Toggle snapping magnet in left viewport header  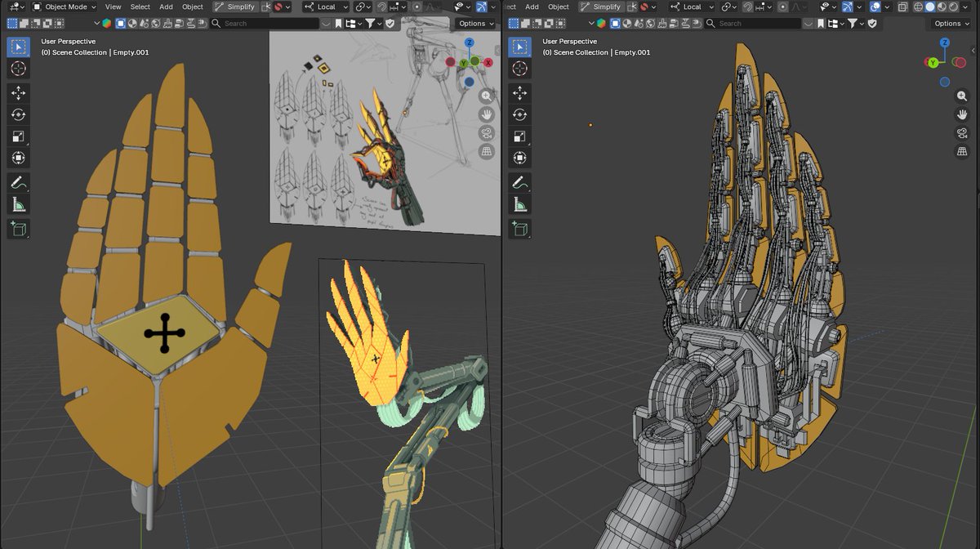[x=381, y=7]
